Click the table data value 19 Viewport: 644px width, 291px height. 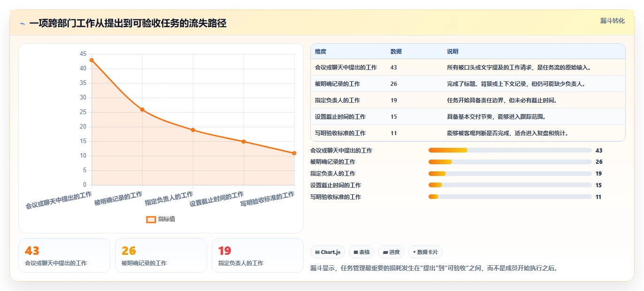coord(393,100)
